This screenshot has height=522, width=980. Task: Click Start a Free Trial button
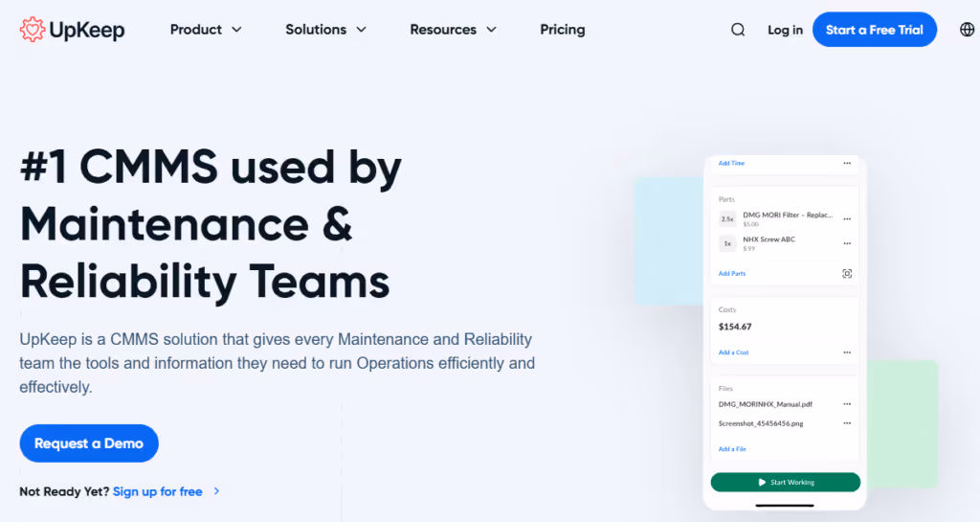point(875,30)
